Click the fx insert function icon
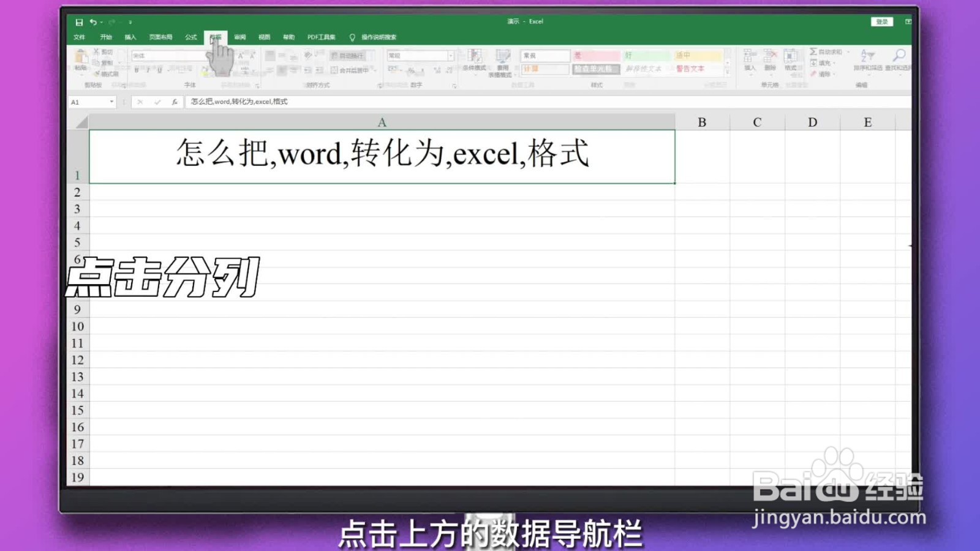 click(x=175, y=102)
